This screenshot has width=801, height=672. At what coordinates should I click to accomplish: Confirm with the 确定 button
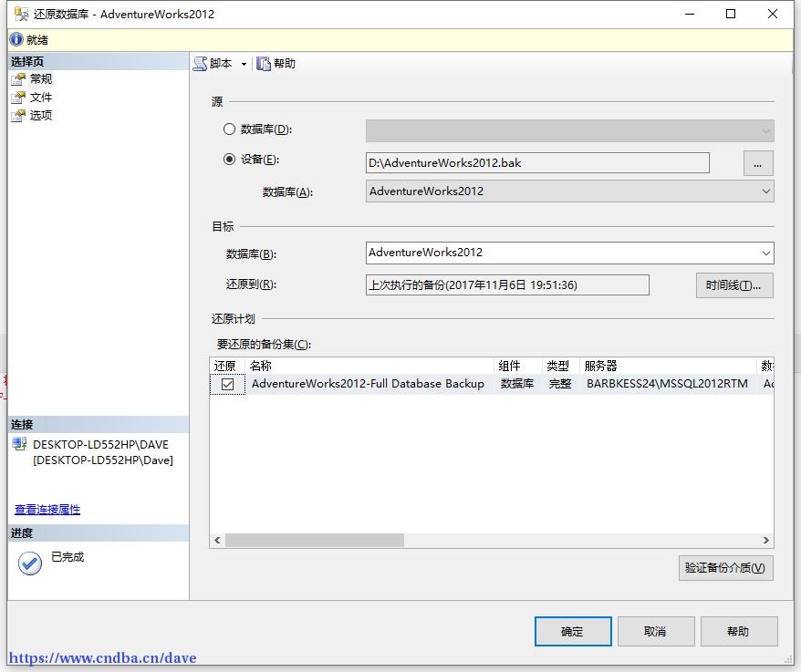573,632
